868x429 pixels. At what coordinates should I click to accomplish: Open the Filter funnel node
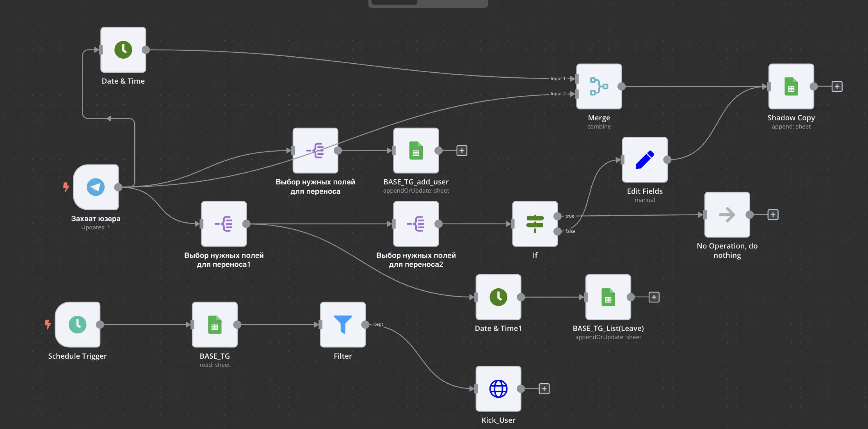[343, 325]
